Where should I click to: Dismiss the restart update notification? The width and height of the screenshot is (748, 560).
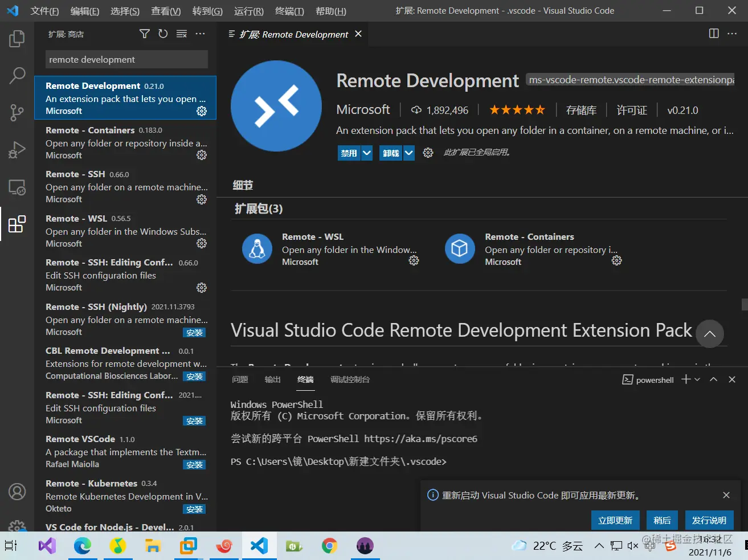click(726, 495)
